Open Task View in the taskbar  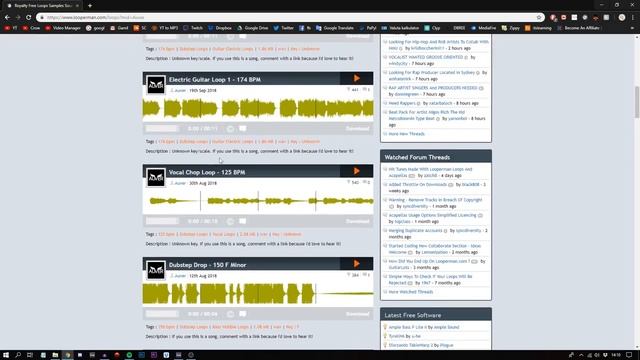pyautogui.click(x=30, y=355)
